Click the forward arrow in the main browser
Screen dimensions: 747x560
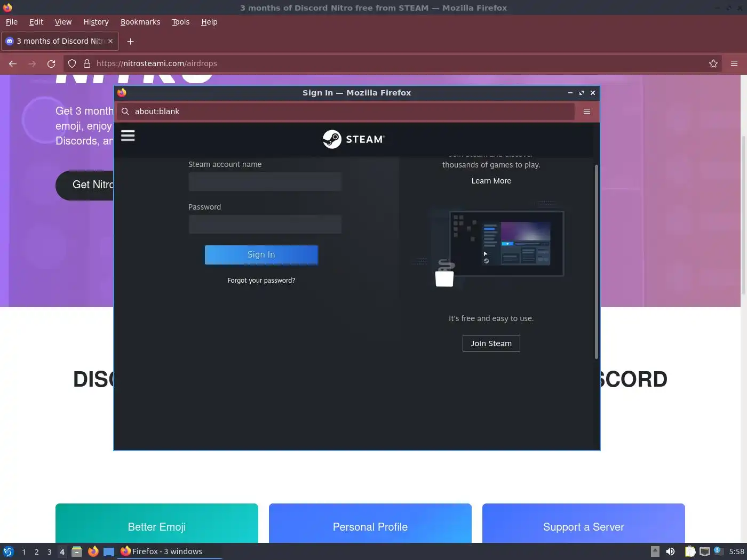32,63
